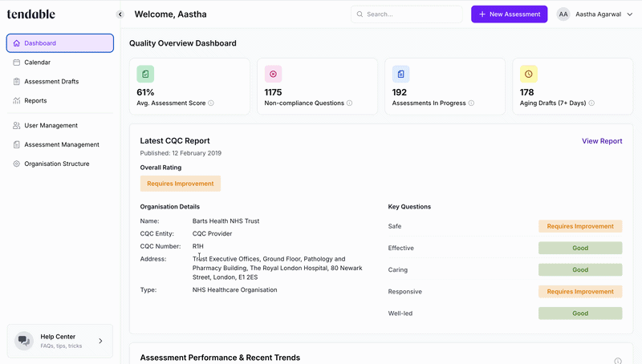Click the Calendar icon in sidebar

(x=16, y=63)
